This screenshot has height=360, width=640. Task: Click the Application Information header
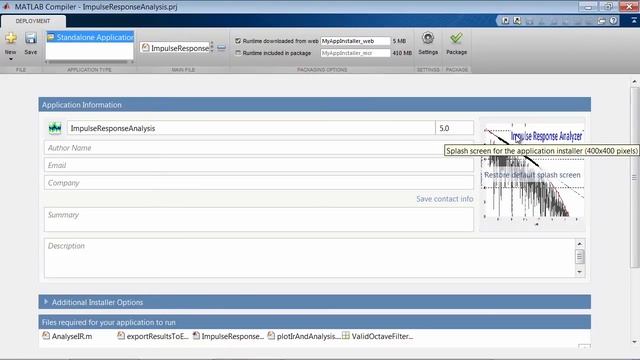pyautogui.click(x=314, y=104)
